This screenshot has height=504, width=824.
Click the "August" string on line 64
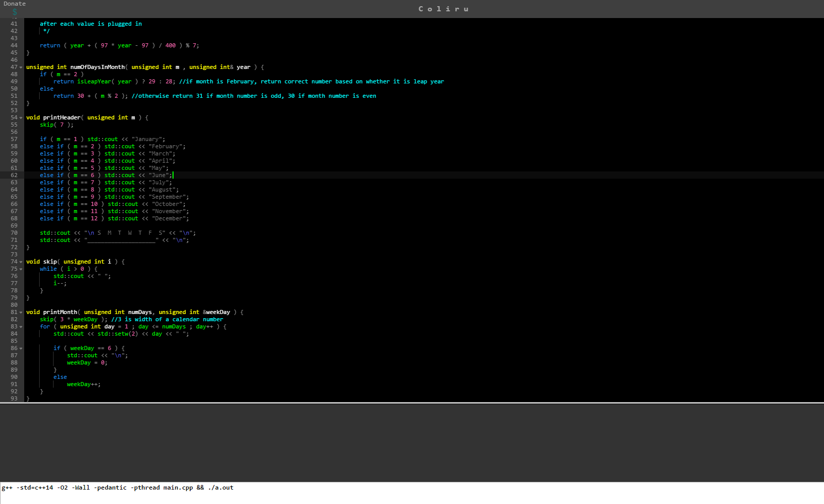click(162, 189)
